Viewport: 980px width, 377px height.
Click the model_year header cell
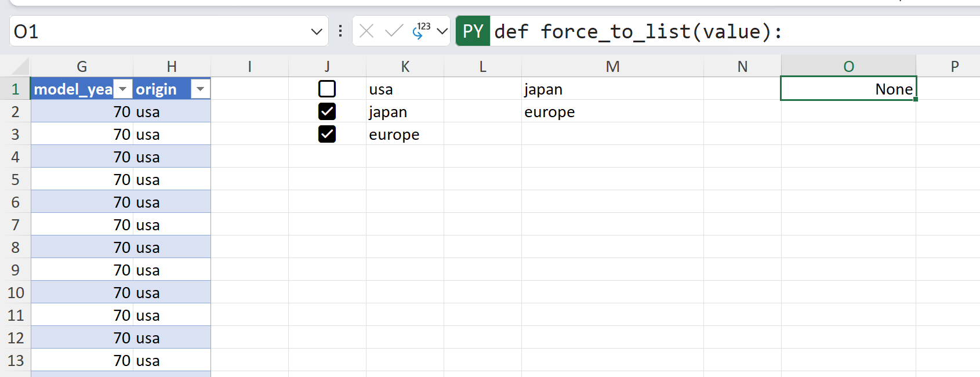tap(82, 89)
